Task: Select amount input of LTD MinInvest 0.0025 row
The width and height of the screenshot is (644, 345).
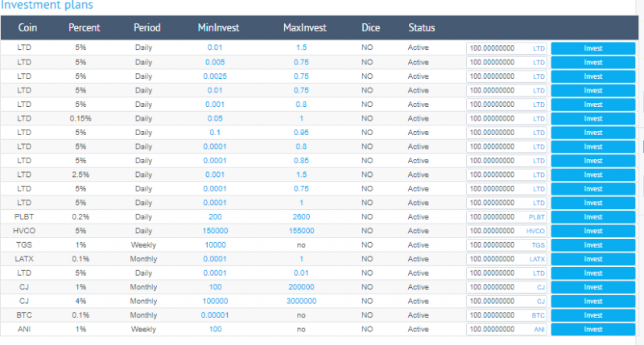Action: pyautogui.click(x=506, y=76)
